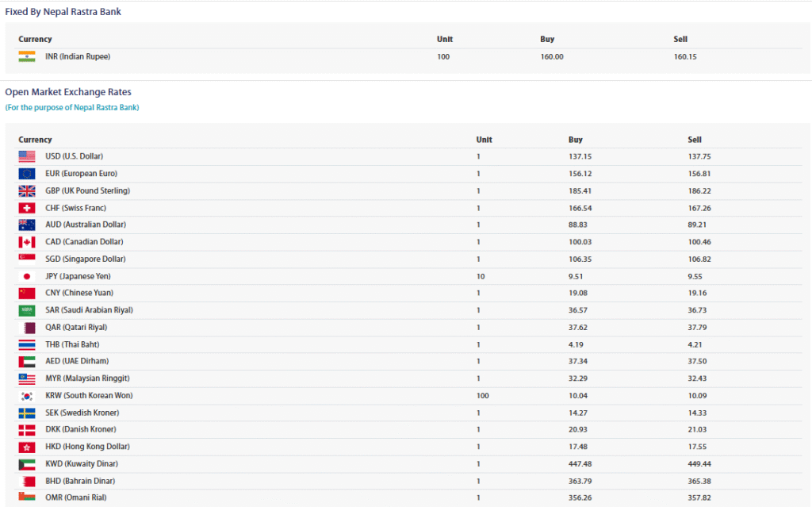Click the USD buy rate 137.15
The width and height of the screenshot is (812, 507).
pyautogui.click(x=580, y=156)
